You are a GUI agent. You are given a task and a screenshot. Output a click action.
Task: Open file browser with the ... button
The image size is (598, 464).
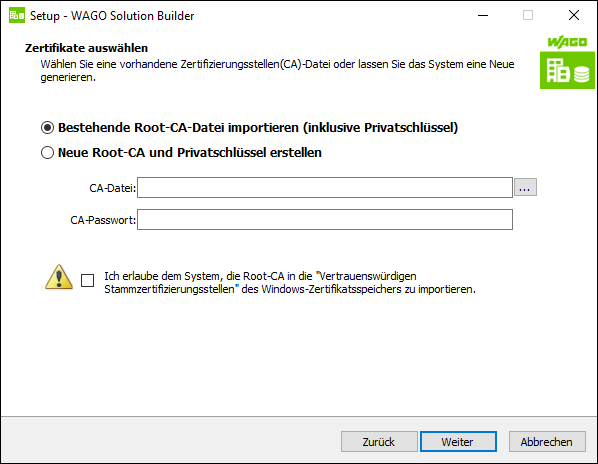click(x=525, y=187)
